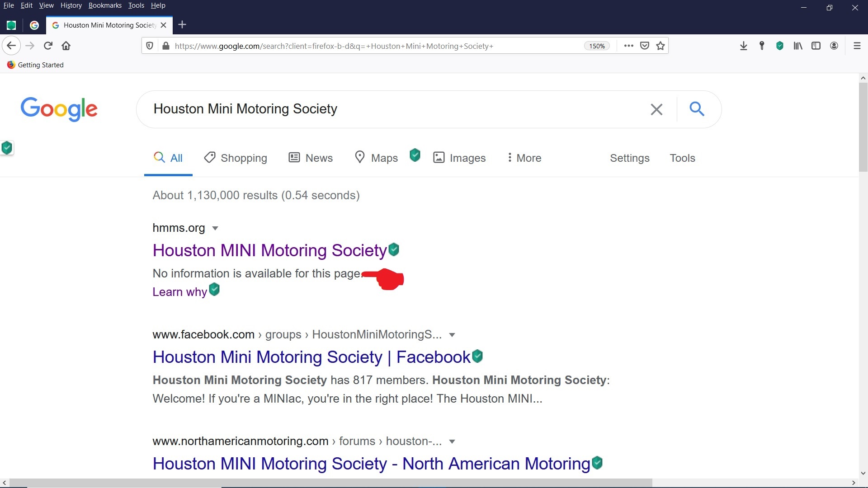Viewport: 868px width, 488px height.
Task: Open tracking protection shield in address bar
Action: [x=150, y=46]
